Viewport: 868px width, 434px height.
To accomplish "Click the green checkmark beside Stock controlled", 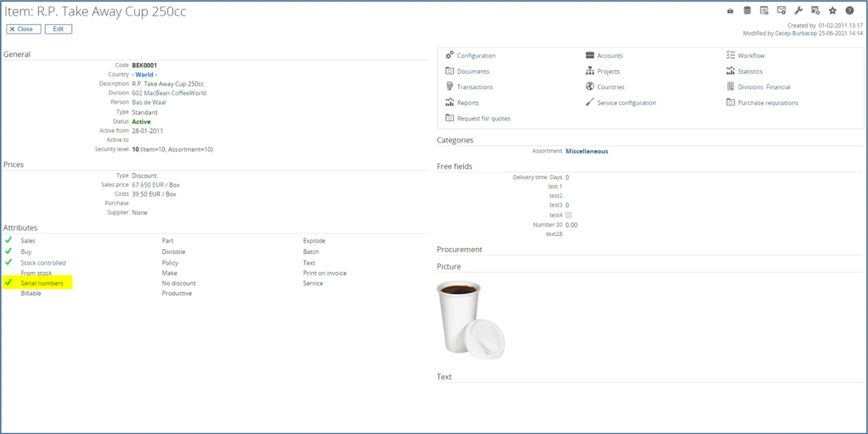I will [x=9, y=262].
